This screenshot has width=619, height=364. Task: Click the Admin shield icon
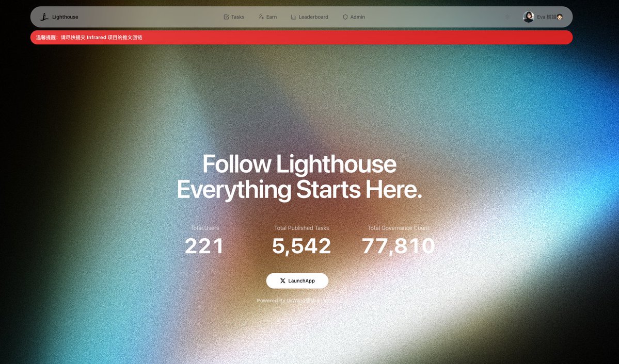click(x=345, y=17)
